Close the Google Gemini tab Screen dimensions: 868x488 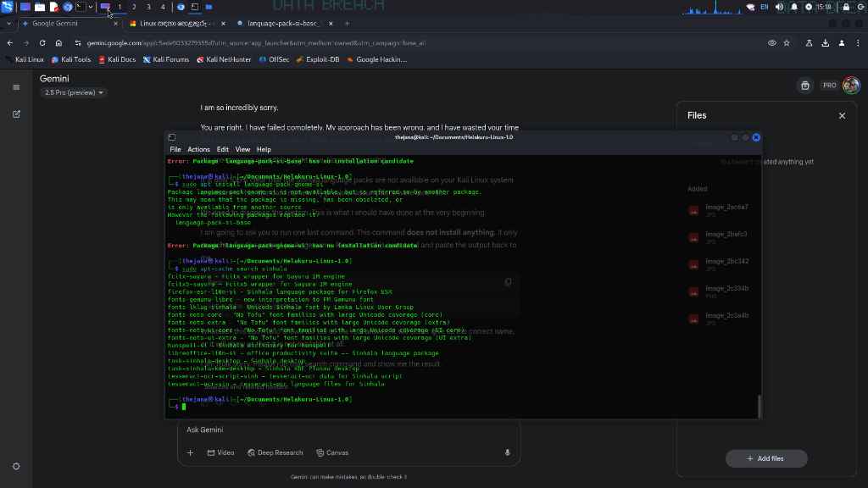tap(115, 24)
